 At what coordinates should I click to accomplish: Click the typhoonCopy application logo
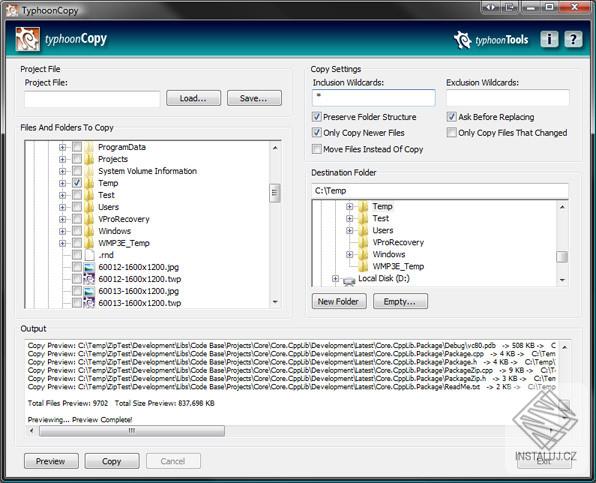[27, 39]
